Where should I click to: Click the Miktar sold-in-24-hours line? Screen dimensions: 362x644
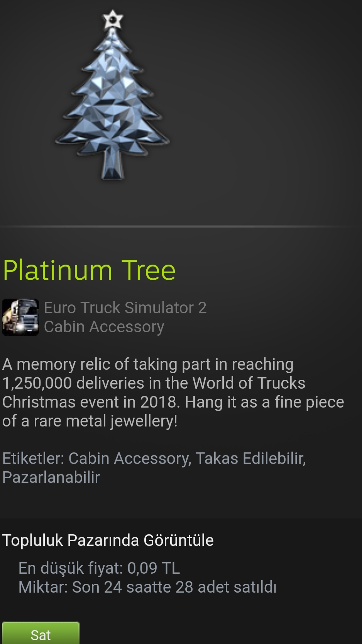pyautogui.click(x=147, y=587)
